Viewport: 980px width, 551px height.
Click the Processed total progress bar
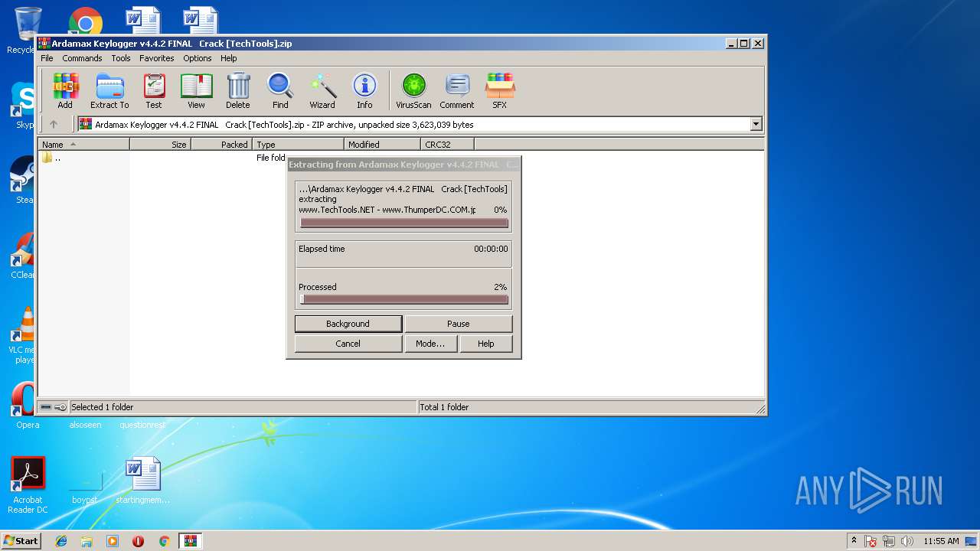404,299
